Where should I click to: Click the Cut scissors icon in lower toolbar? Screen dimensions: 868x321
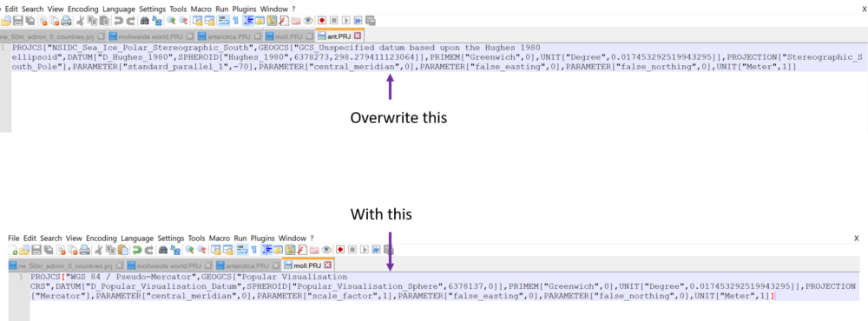99,250
